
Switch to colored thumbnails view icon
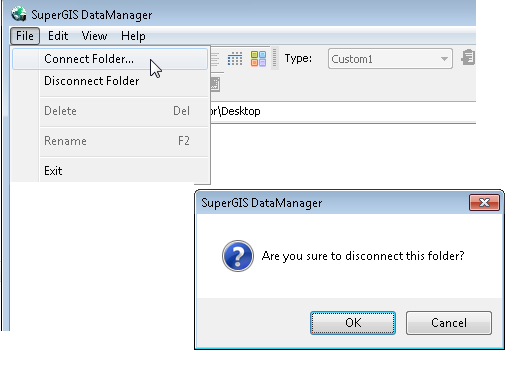pos(258,59)
